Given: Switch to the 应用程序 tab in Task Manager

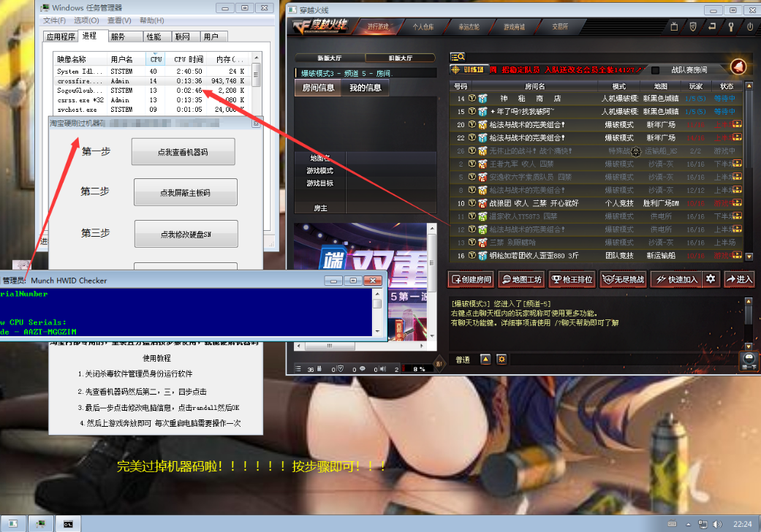Looking at the screenshot, I should coord(61,37).
